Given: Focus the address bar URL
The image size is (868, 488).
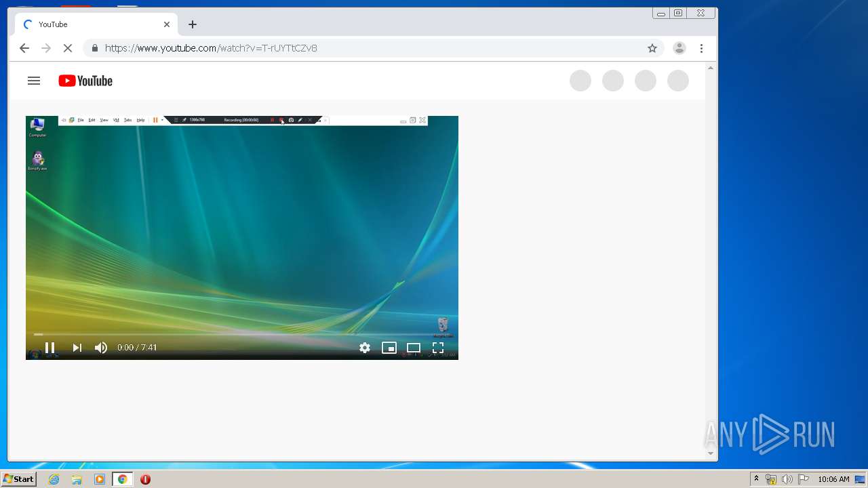Looking at the screenshot, I should pos(211,48).
